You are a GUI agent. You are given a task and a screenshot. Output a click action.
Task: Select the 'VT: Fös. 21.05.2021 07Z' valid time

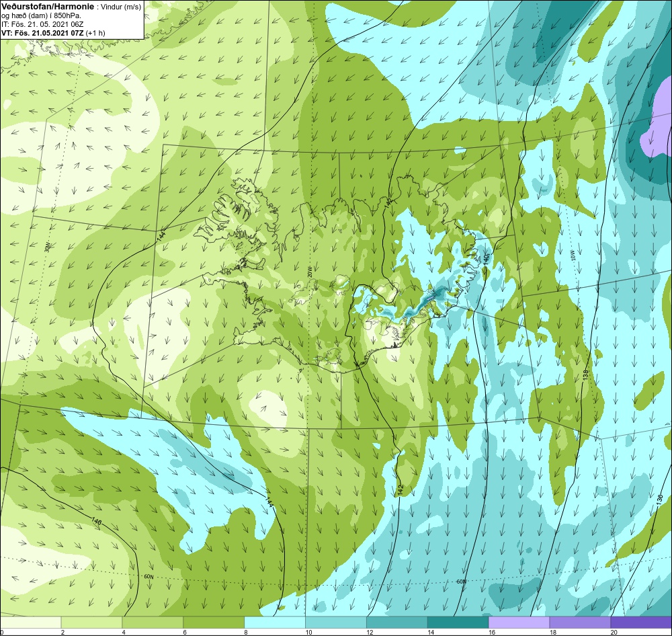pyautogui.click(x=43, y=32)
